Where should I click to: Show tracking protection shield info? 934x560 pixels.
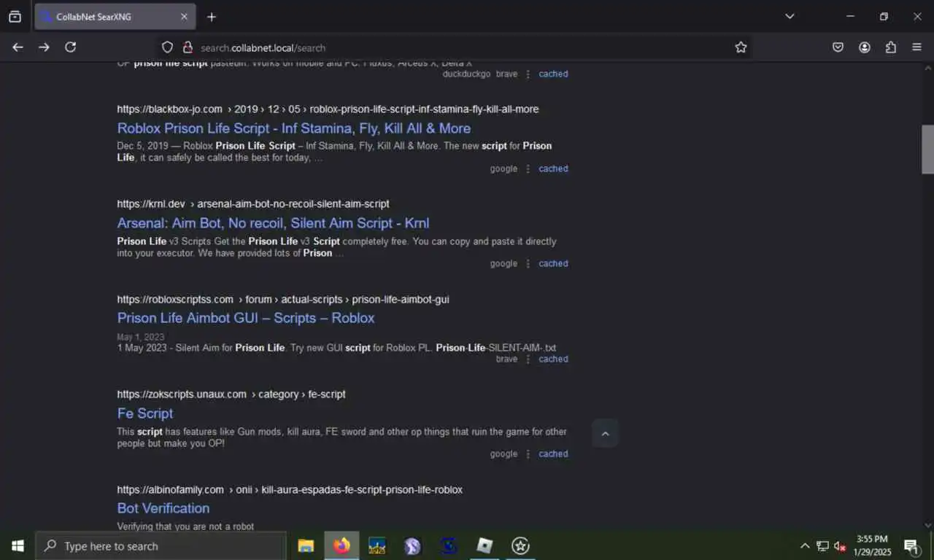pos(167,47)
